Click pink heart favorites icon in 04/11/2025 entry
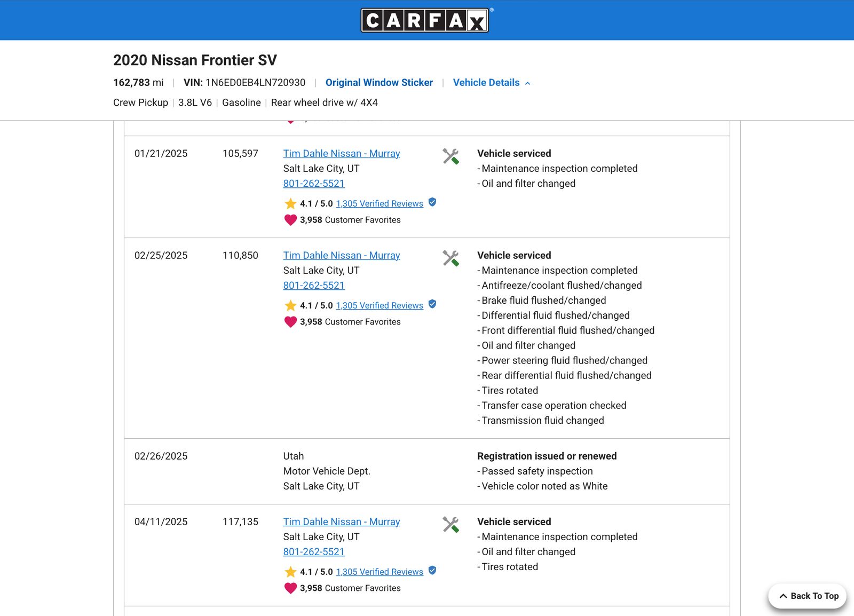The height and width of the screenshot is (616, 854). point(290,588)
